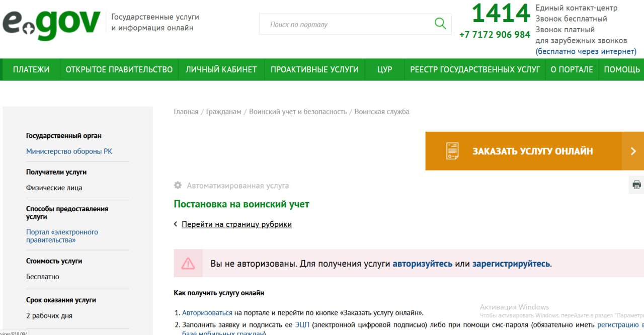Click «бесплатно через интернет» link
Screen dimensions: 644x335
click(586, 51)
